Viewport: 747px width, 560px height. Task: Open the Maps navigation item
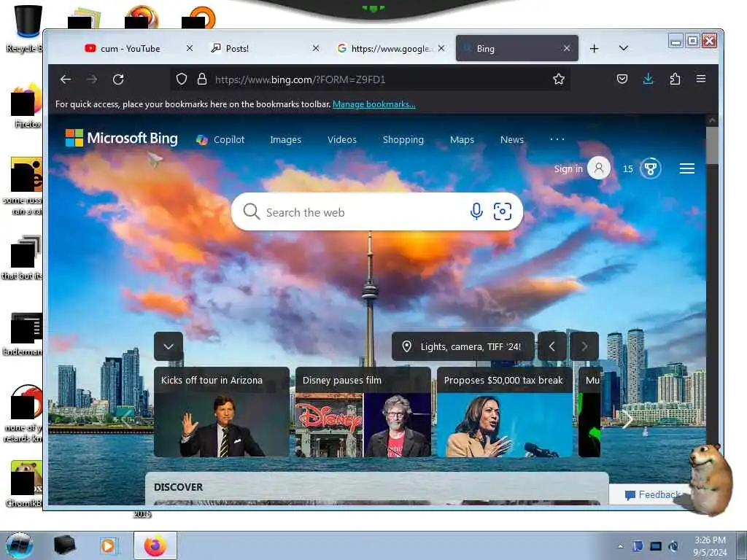[462, 139]
